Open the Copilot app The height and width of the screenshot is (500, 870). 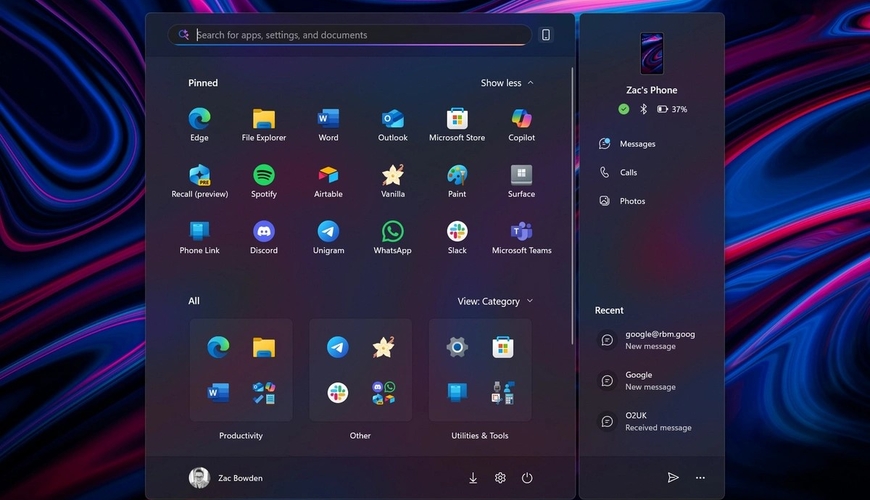(521, 125)
